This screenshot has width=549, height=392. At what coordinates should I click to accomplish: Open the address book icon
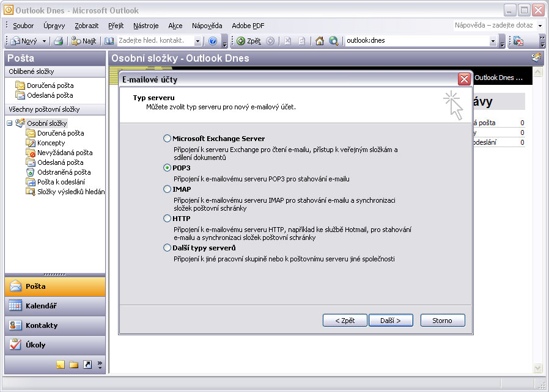pyautogui.click(x=109, y=41)
